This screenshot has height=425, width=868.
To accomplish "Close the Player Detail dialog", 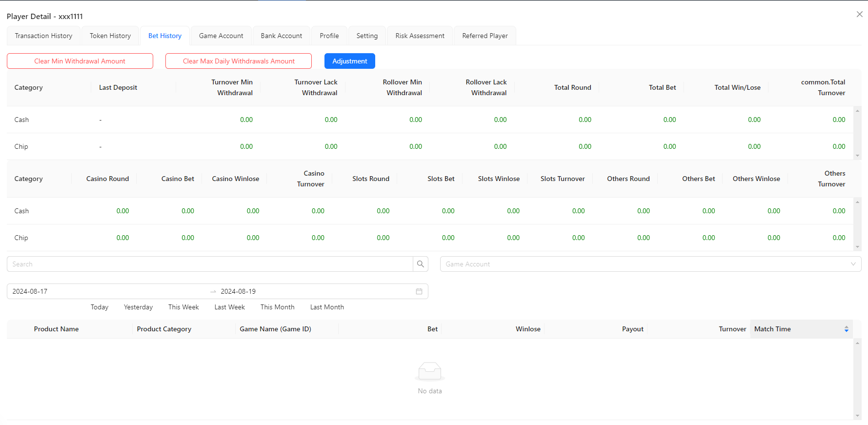I will (x=859, y=14).
